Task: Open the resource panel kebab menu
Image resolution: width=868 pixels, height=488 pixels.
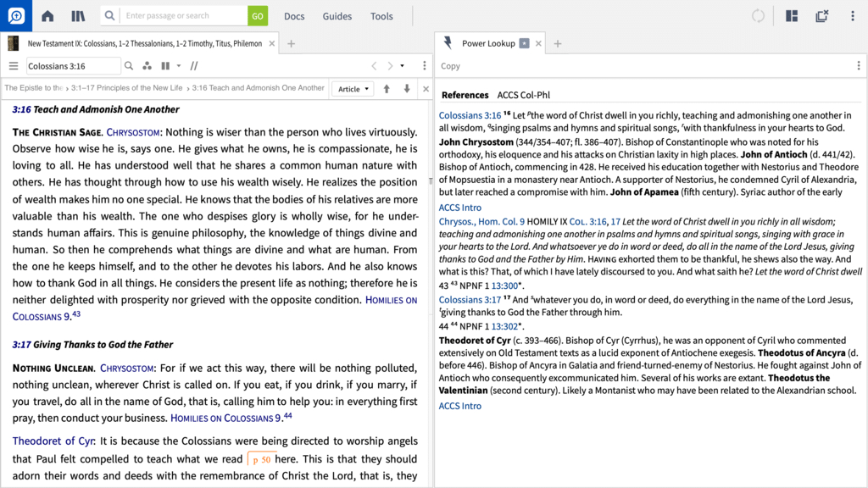Action: pos(425,66)
